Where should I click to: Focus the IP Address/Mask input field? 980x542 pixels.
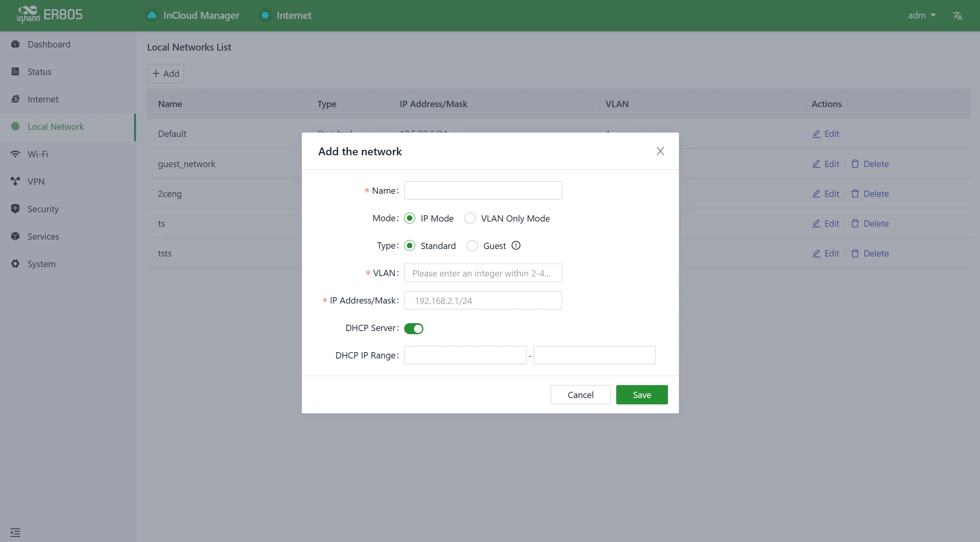tap(483, 300)
